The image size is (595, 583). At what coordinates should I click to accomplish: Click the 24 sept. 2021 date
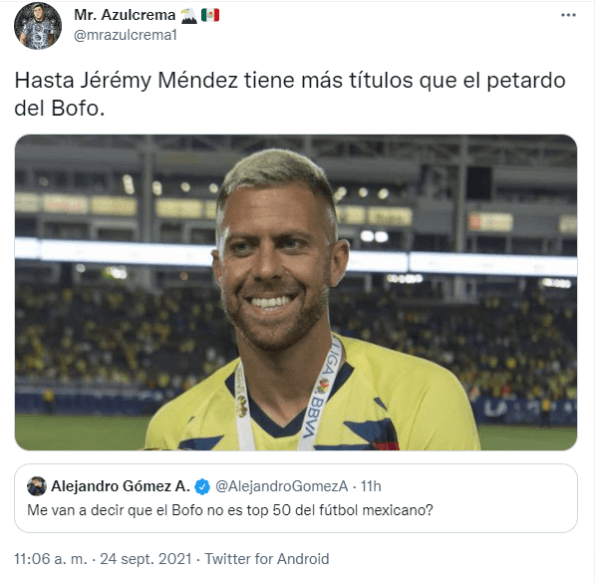pyautogui.click(x=146, y=559)
